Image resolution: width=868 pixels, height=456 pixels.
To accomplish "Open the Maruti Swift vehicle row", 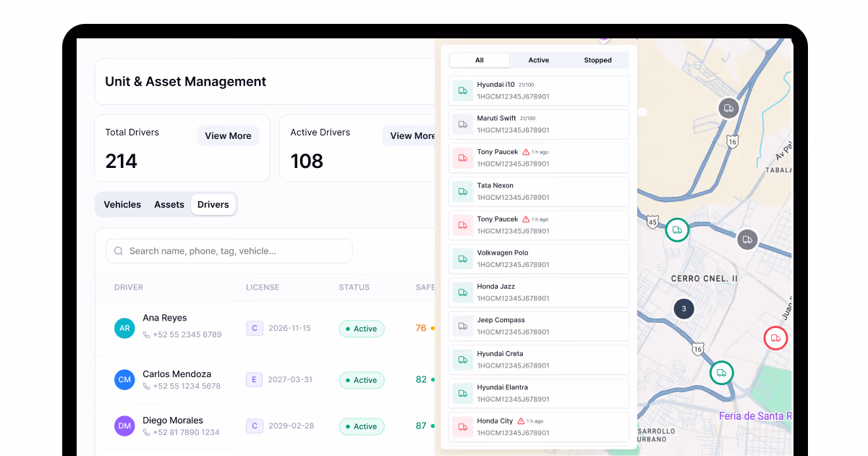I will (x=539, y=124).
